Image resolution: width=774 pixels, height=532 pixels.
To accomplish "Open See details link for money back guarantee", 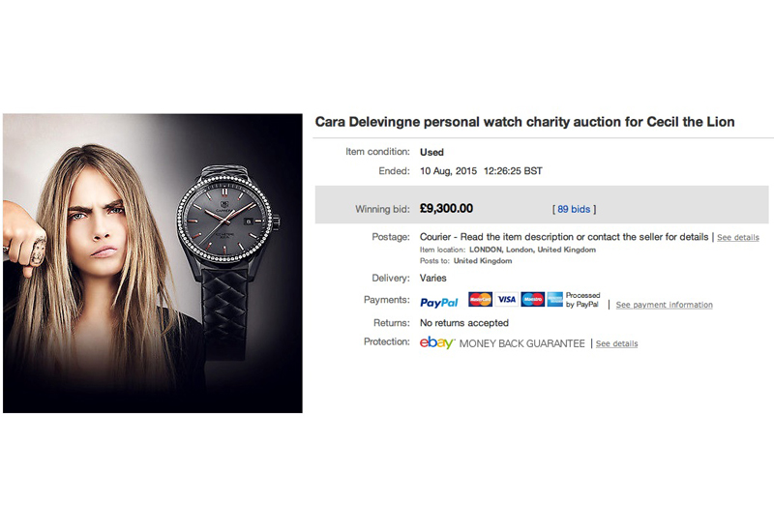I will (x=616, y=343).
